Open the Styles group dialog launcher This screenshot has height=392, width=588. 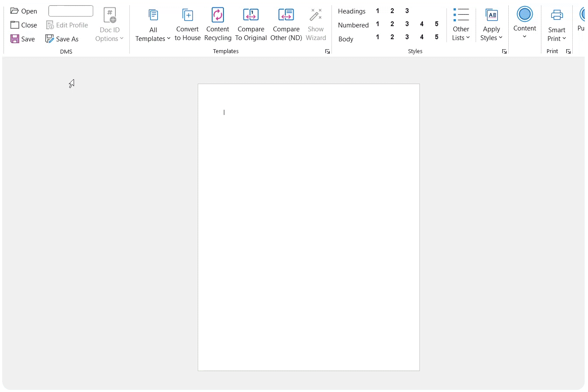point(504,51)
